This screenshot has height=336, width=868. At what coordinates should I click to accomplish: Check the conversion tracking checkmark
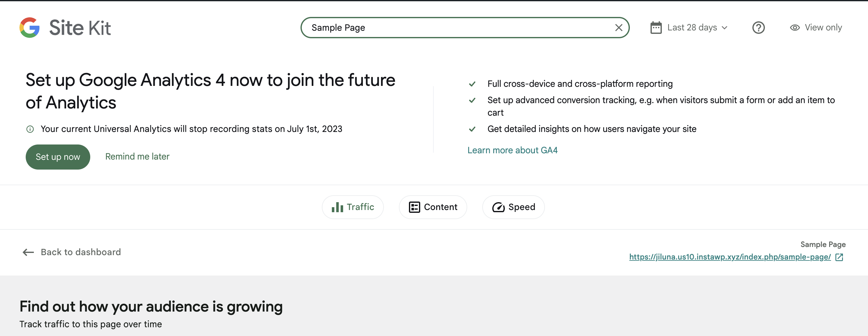click(472, 100)
